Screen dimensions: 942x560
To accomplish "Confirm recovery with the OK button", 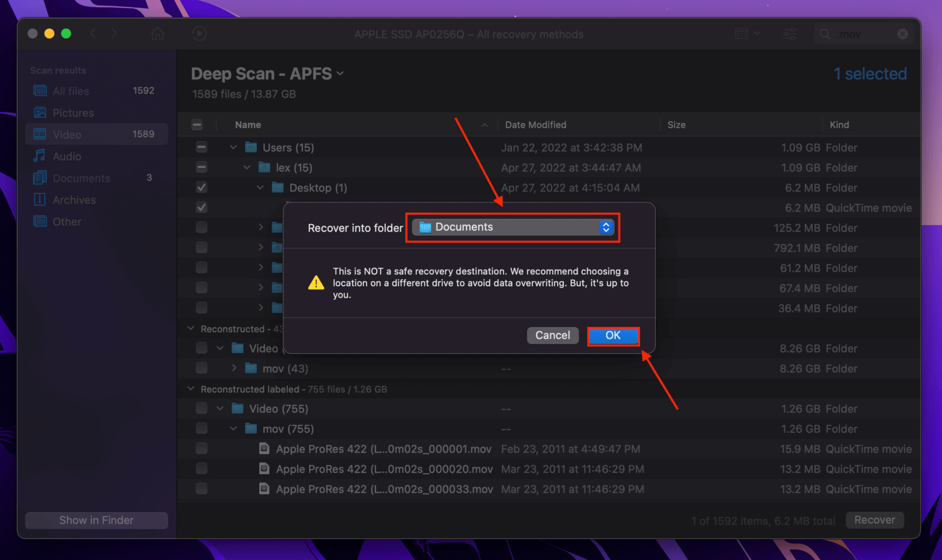I will [x=613, y=335].
